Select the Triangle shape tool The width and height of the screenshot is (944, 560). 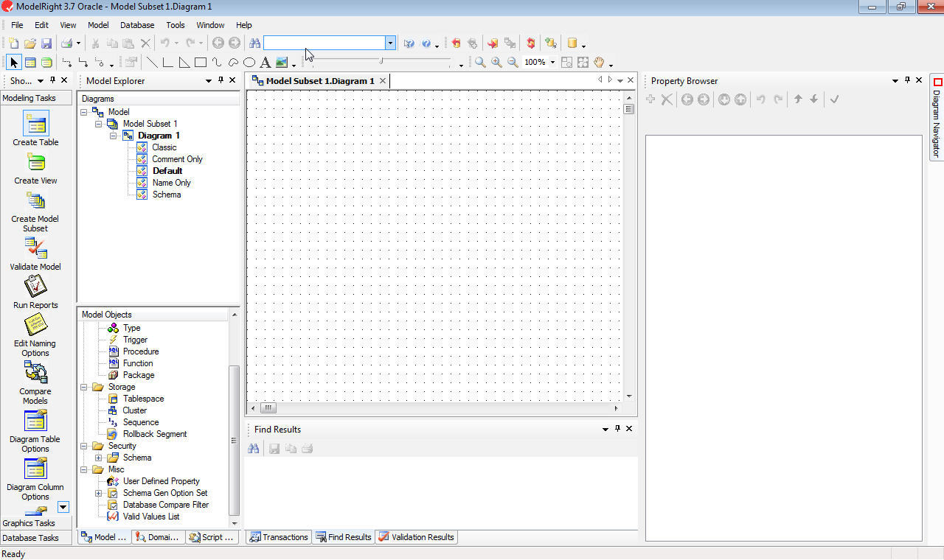coord(184,63)
